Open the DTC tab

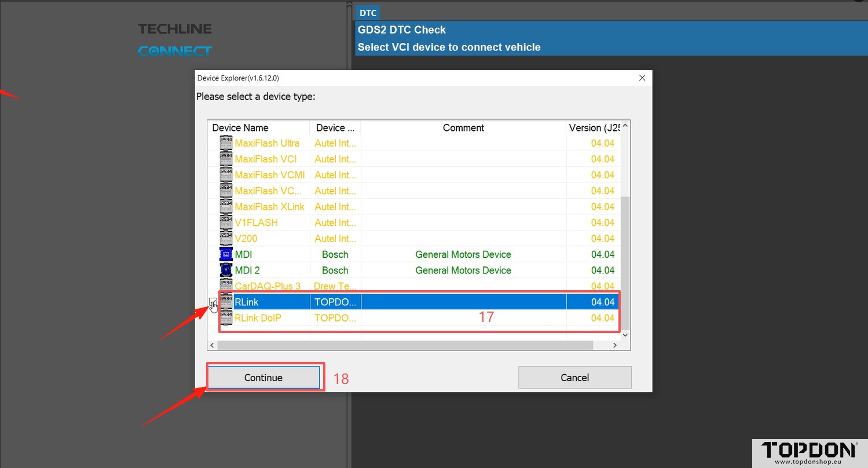click(x=368, y=13)
